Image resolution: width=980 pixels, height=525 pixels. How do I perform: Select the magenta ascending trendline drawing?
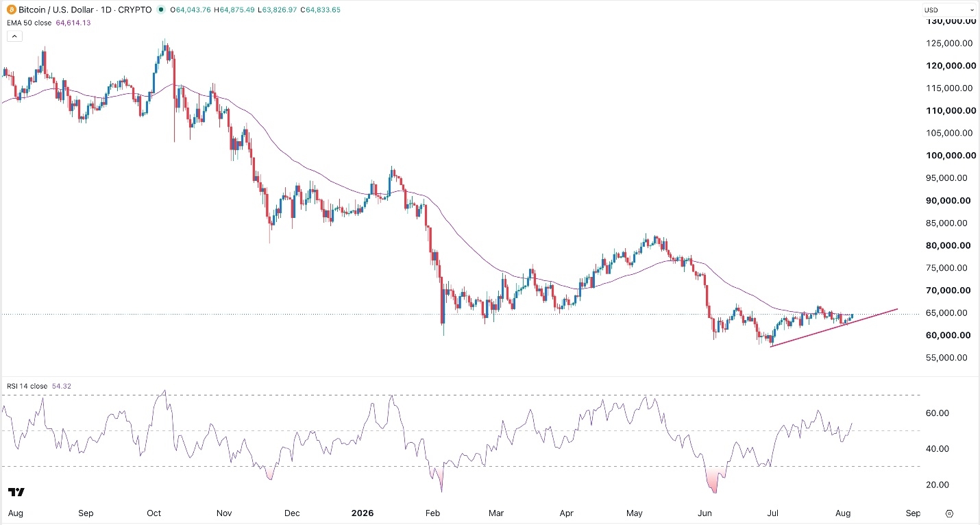pyautogui.click(x=833, y=328)
